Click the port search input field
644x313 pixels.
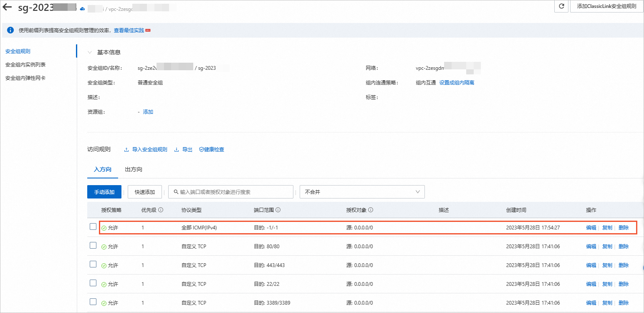click(234, 192)
